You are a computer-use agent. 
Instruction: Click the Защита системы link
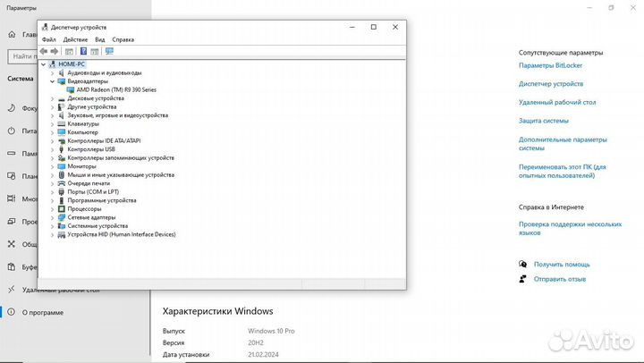pos(543,121)
